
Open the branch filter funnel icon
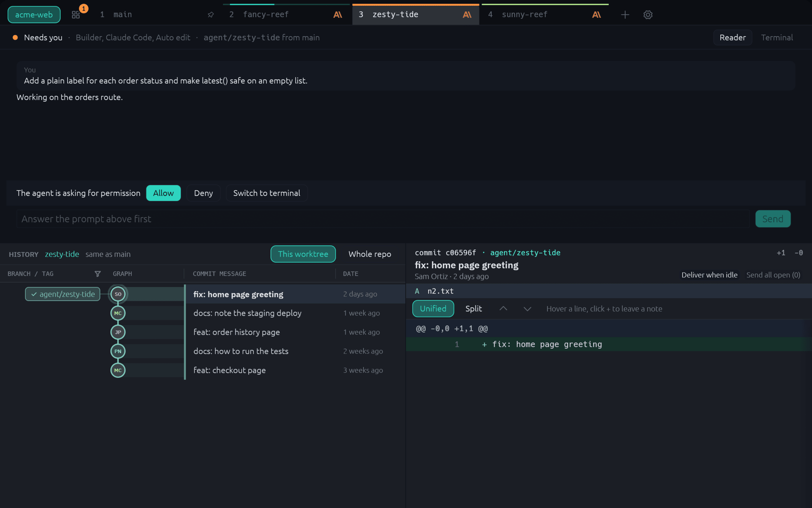point(97,274)
